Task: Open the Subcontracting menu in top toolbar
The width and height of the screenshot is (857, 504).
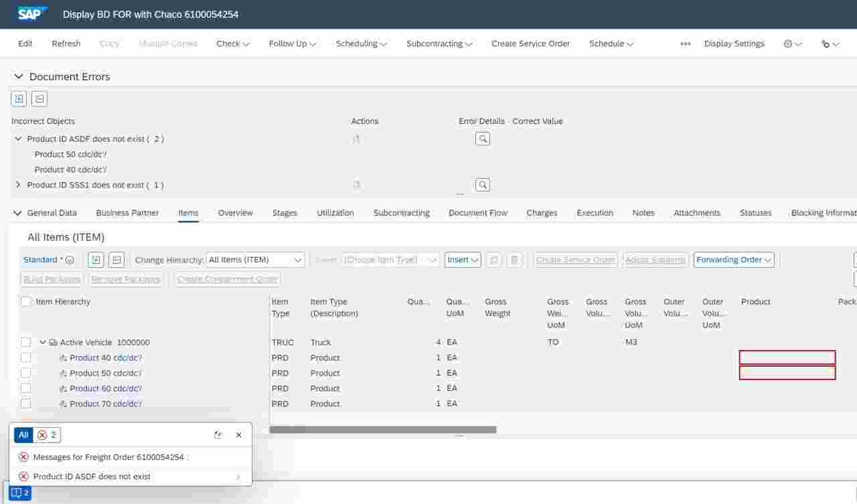Action: coord(439,44)
